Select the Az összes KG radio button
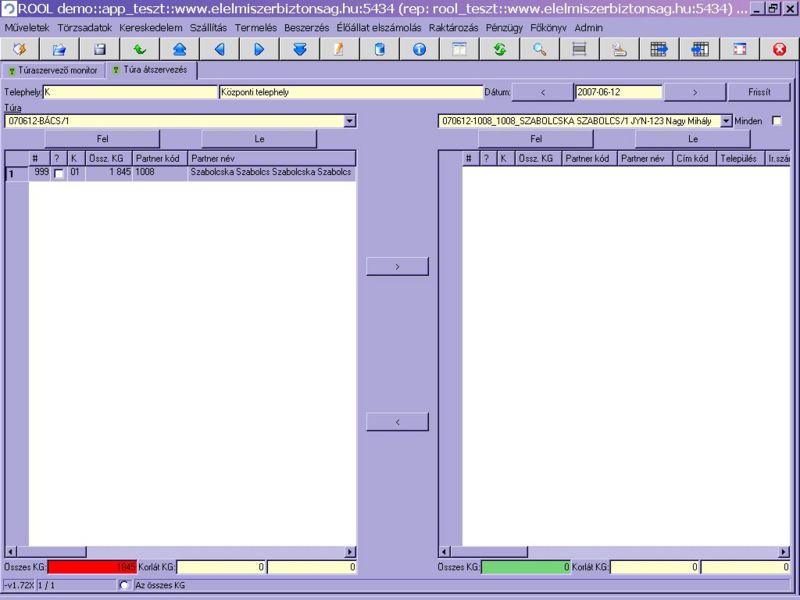 [124, 585]
